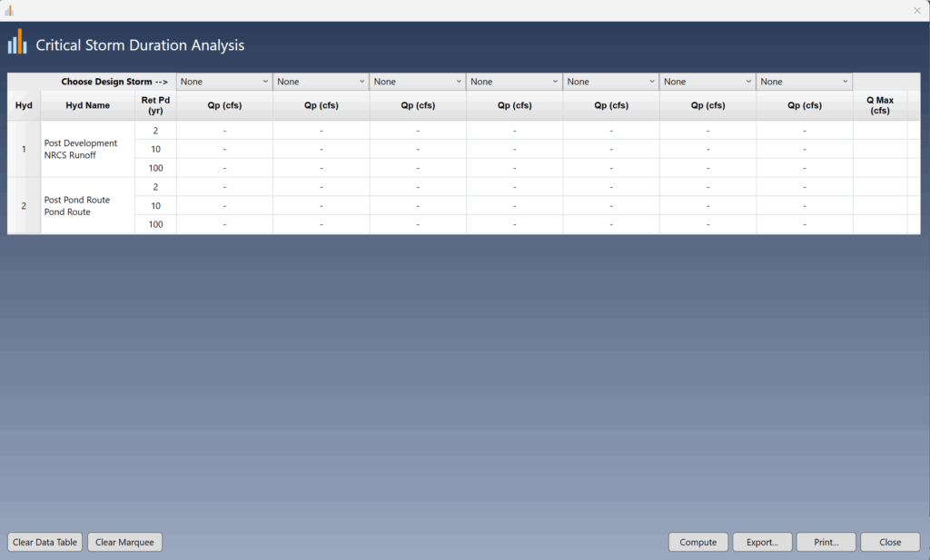930x560 pixels.
Task: Open the fourth Design Storm dropdown
Action: pyautogui.click(x=513, y=81)
